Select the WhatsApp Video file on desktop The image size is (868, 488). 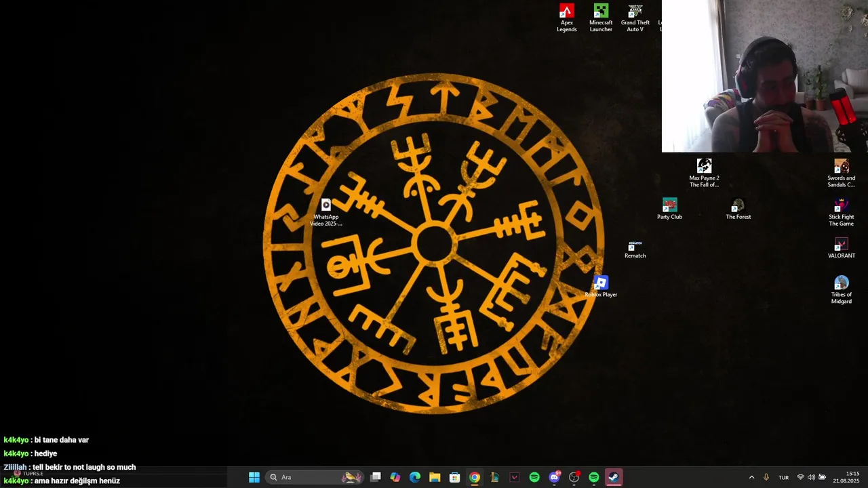[x=325, y=212]
